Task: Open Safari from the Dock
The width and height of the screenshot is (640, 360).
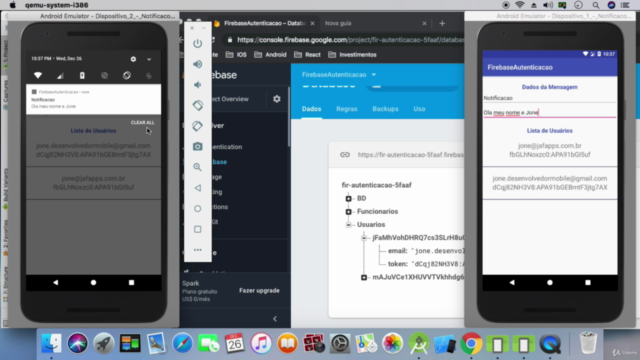Action: tap(182, 343)
